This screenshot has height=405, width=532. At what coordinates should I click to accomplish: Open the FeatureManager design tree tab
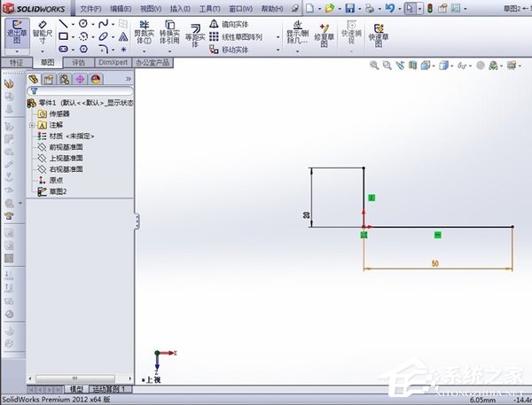point(34,80)
